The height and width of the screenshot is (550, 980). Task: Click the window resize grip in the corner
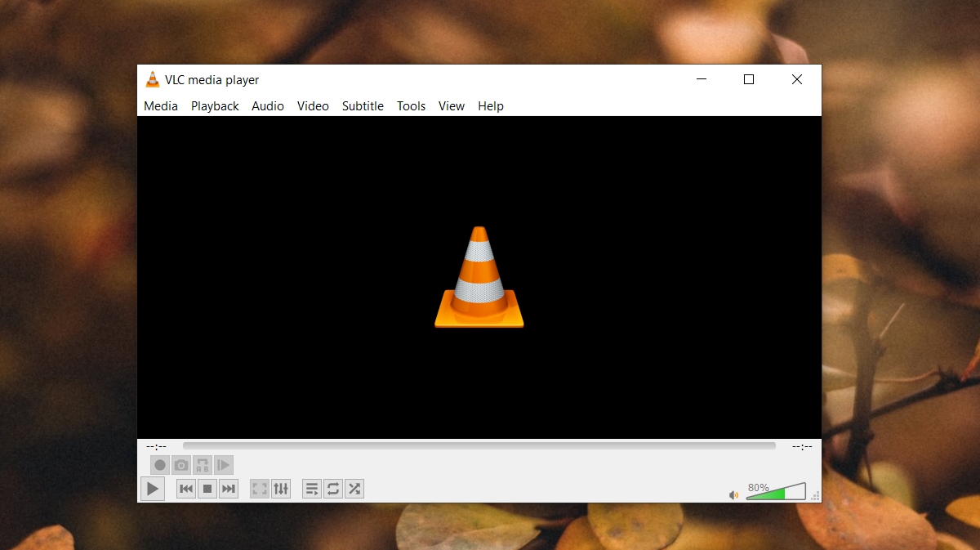pos(815,496)
